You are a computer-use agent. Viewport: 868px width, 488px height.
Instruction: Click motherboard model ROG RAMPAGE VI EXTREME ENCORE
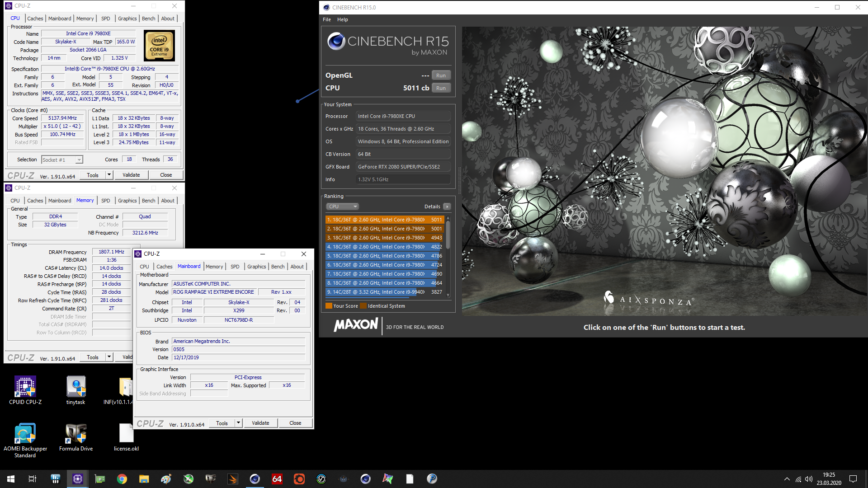pos(214,292)
